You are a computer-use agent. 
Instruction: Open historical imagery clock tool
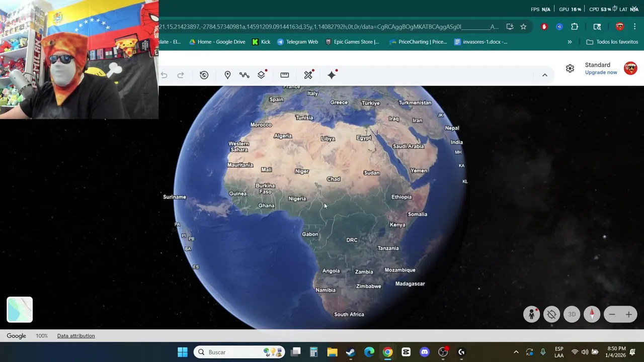(204, 75)
